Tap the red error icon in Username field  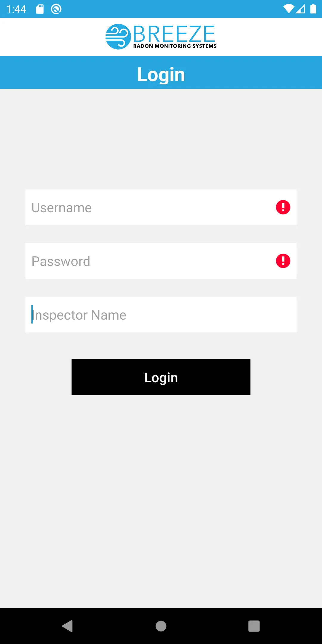click(x=283, y=207)
